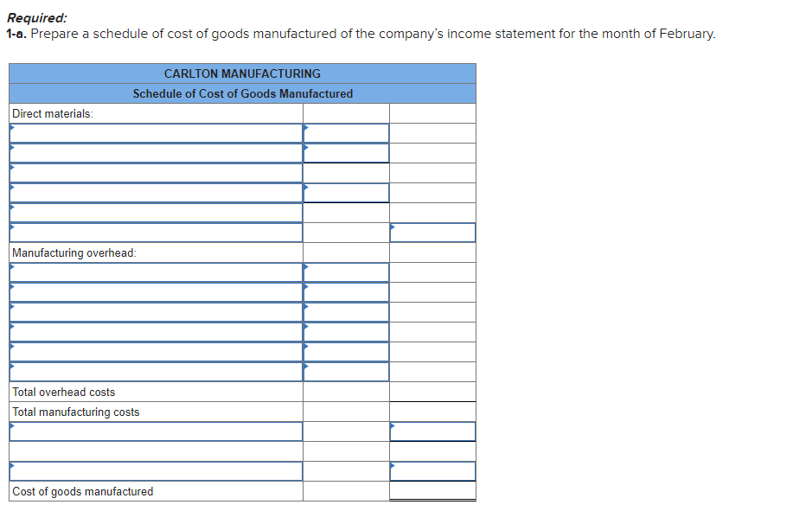Click the '1-a. Prepare a schedule' instruction text

[x=361, y=34]
